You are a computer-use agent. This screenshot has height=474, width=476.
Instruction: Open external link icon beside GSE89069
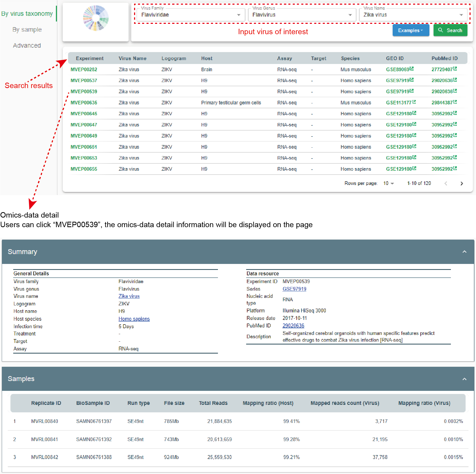point(412,69)
